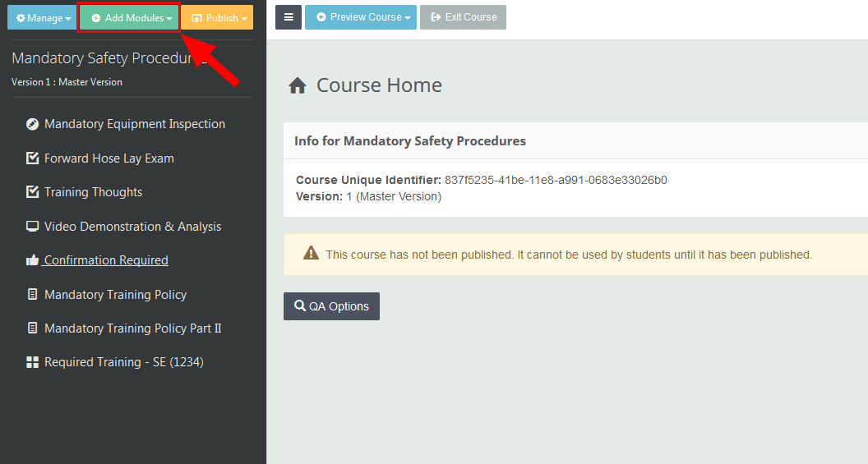Click the checkmark icon beside Forward Hose Lay Exam
This screenshot has width=868, height=464.
coord(32,158)
